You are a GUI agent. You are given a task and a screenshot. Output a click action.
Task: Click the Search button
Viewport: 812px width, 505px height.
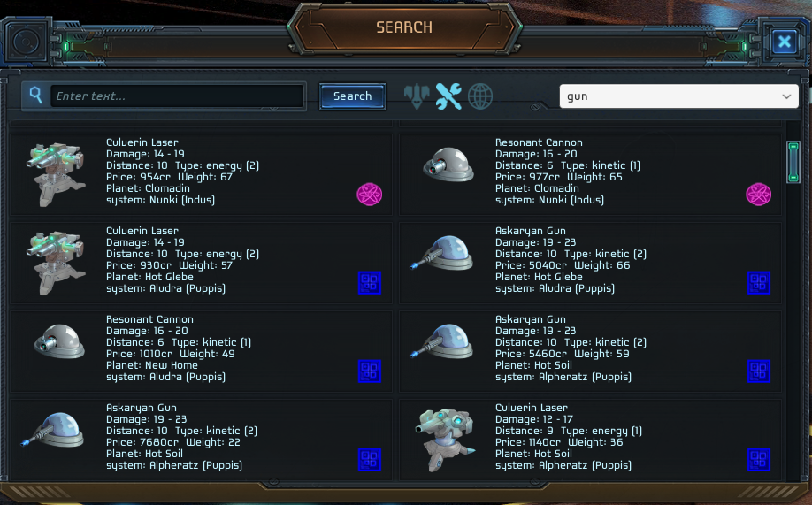(352, 96)
